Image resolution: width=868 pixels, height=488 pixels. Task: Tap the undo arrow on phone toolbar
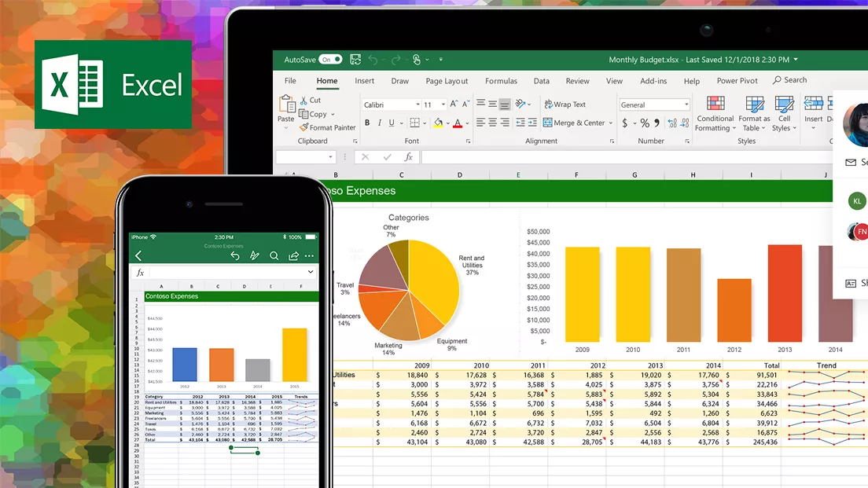pyautogui.click(x=234, y=255)
